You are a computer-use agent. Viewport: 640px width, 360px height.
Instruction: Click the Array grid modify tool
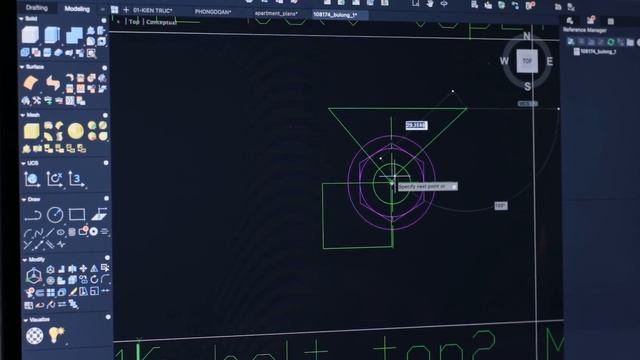pyautogui.click(x=51, y=292)
